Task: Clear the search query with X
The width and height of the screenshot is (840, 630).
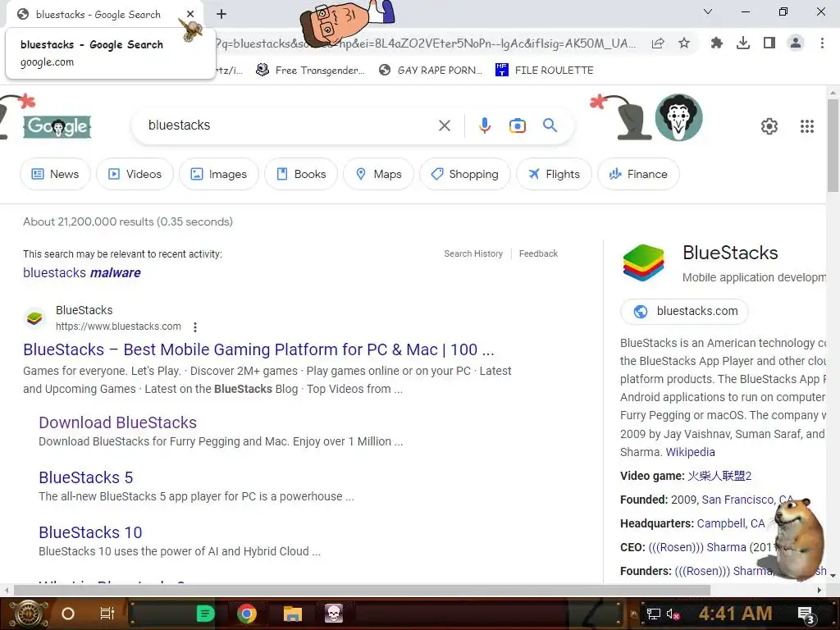Action: 444,126
